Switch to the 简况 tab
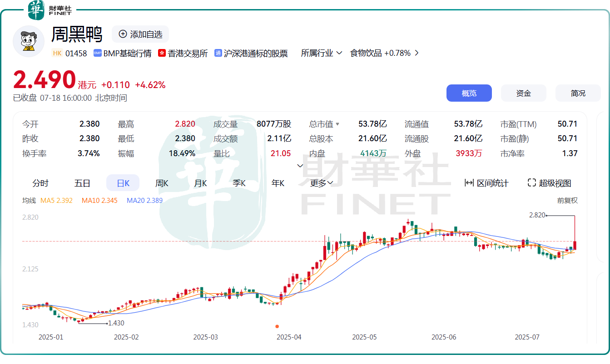610x364 pixels. click(x=578, y=93)
